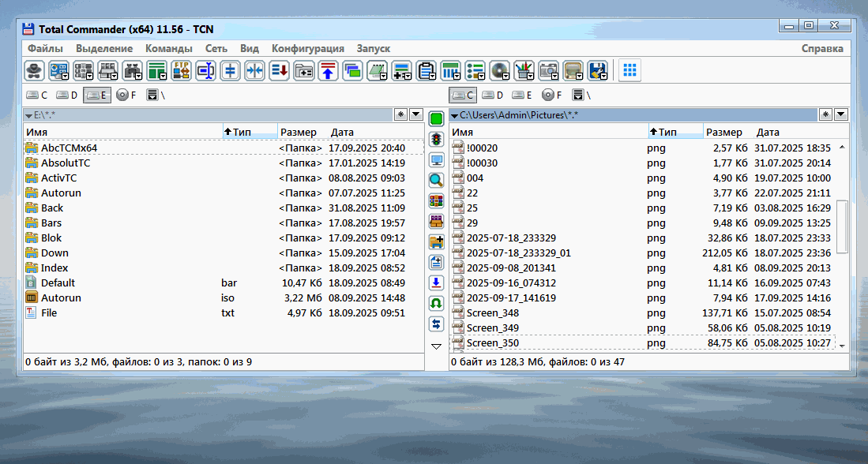Sort right panel by Тип column
This screenshot has width=868, height=464.
(675, 132)
